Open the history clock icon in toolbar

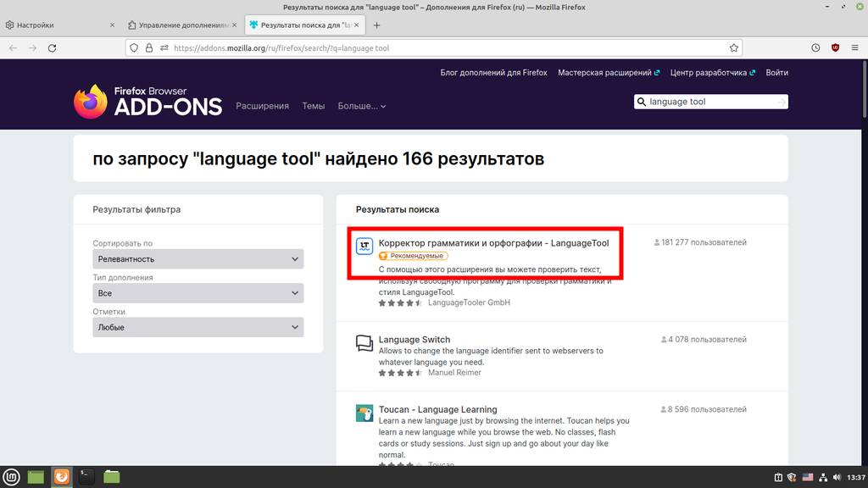(815, 48)
